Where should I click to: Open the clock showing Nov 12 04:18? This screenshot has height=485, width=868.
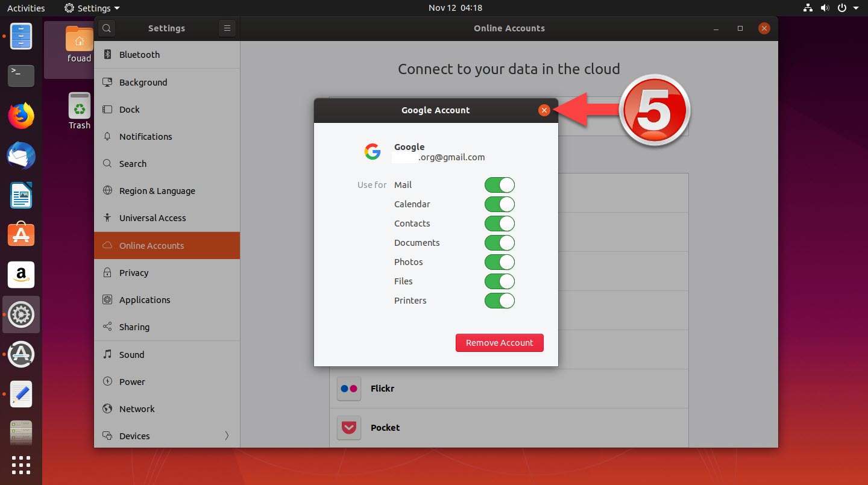(x=455, y=8)
